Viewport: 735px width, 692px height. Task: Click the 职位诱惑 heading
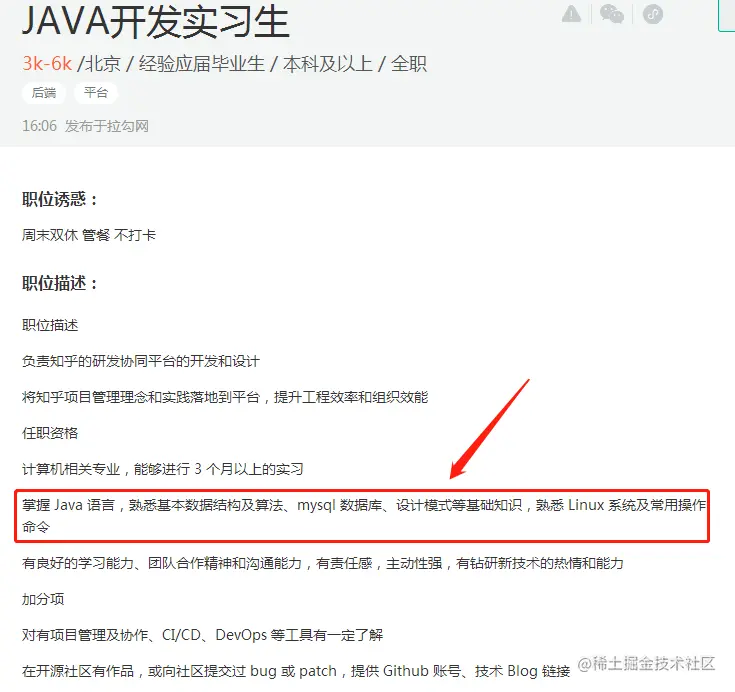[x=60, y=200]
